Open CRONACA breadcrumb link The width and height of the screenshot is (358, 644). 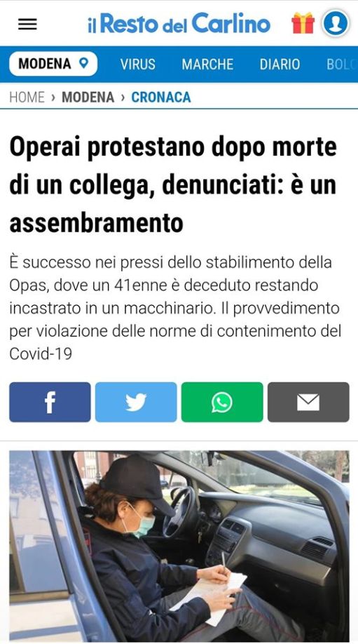pos(160,97)
